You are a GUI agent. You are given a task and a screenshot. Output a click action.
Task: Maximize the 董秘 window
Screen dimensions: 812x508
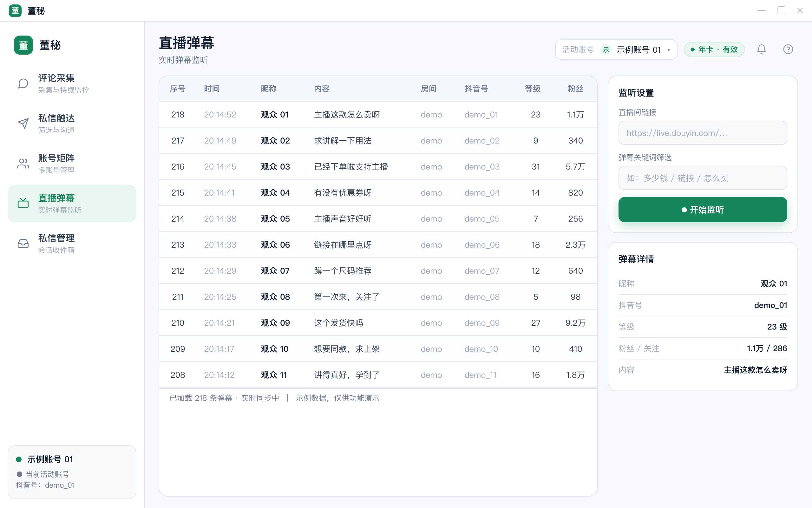pos(781,10)
